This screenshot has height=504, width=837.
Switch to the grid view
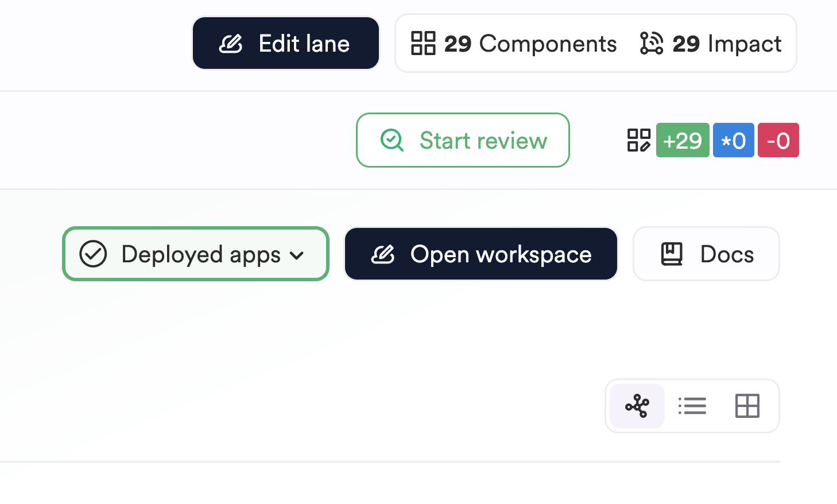click(x=747, y=406)
